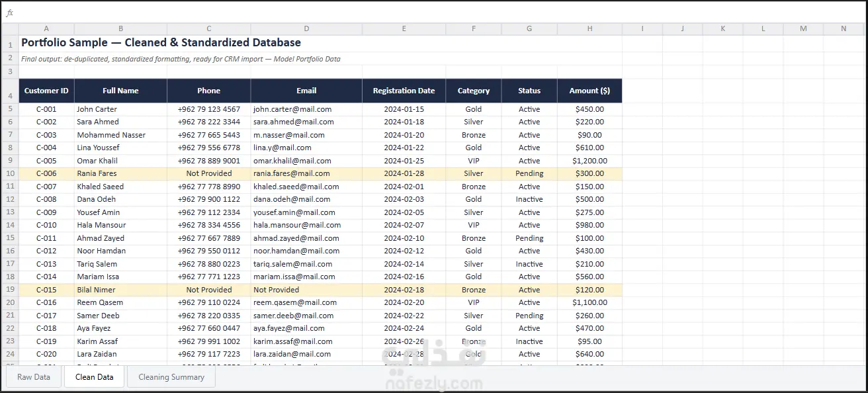Viewport: 868px width, 393px height.
Task: Select VIP category for Omar Khalil
Action: (474, 161)
